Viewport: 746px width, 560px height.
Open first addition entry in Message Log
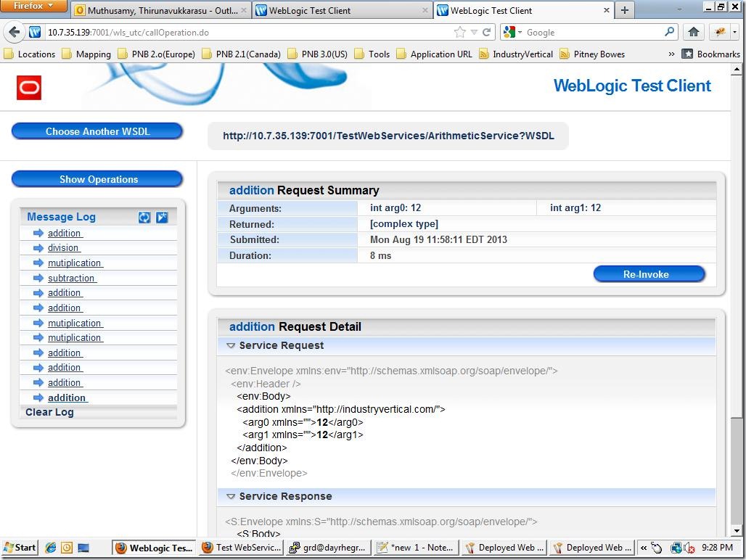65,233
